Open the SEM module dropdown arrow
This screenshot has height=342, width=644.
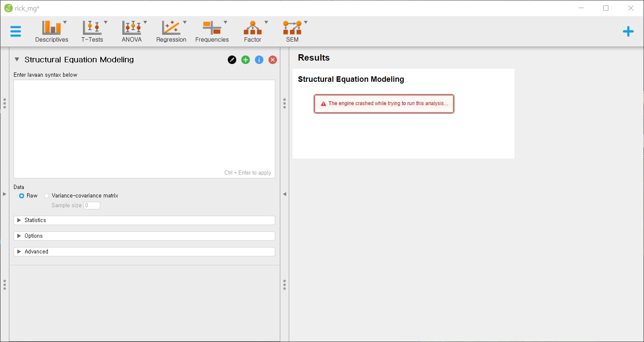[x=306, y=22]
